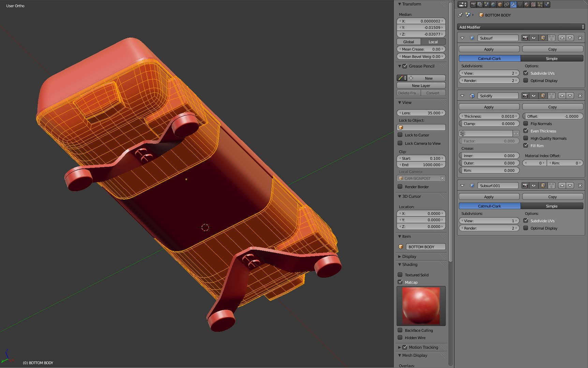
Task: Click the Solidify Thickness slider field
Action: click(x=489, y=116)
